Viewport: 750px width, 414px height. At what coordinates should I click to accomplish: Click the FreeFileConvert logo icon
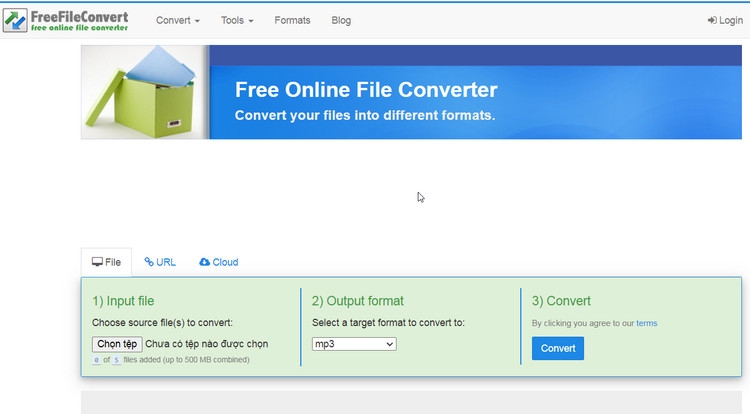point(15,20)
